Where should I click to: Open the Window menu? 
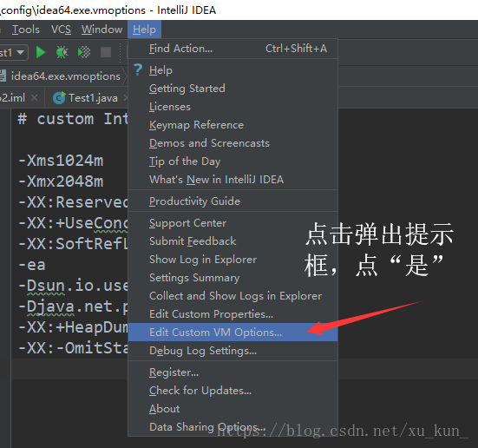(101, 30)
